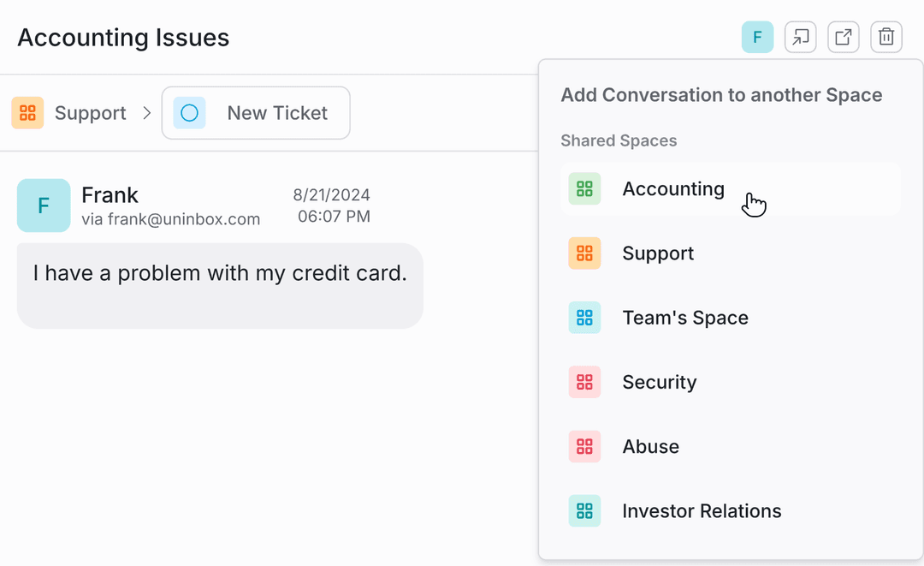Viewport: 924px width, 566px height.
Task: Select the Security space entry
Action: point(659,382)
